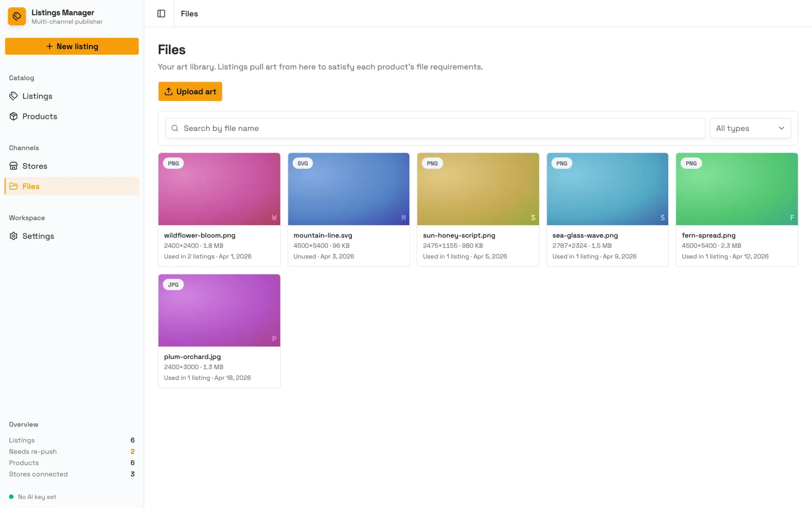Open the sea-glass-wave.png thumbnail
This screenshot has height=508, width=812.
(x=607, y=189)
